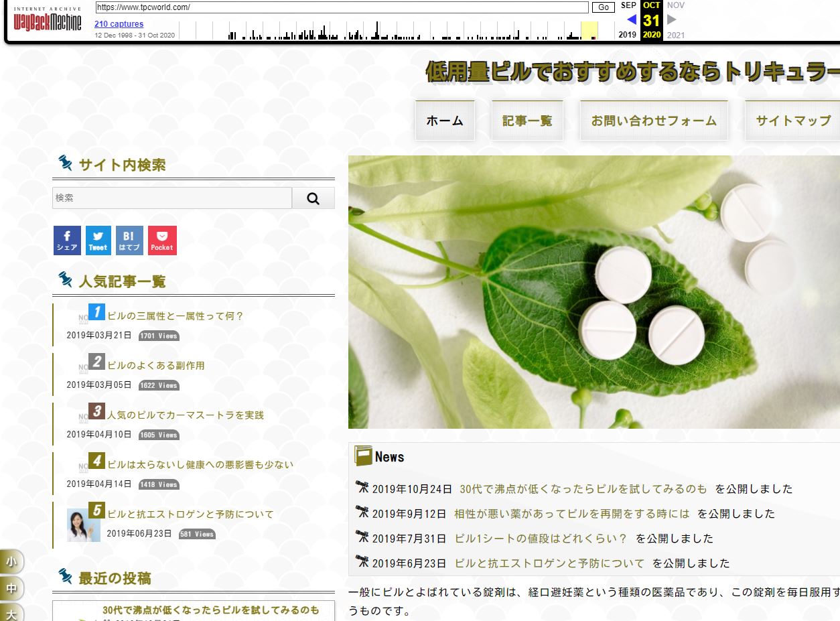Set font size to small (小)
This screenshot has width=840, height=621.
click(11, 561)
